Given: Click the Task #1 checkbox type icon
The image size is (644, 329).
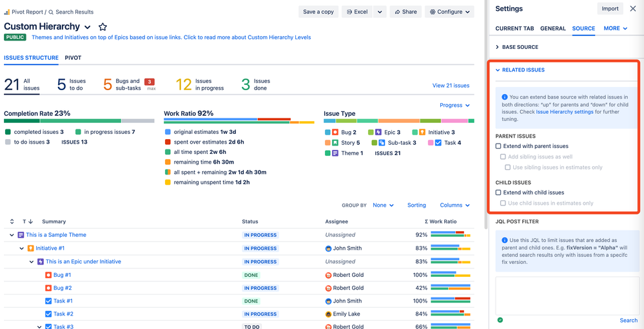Looking at the screenshot, I should coord(48,301).
